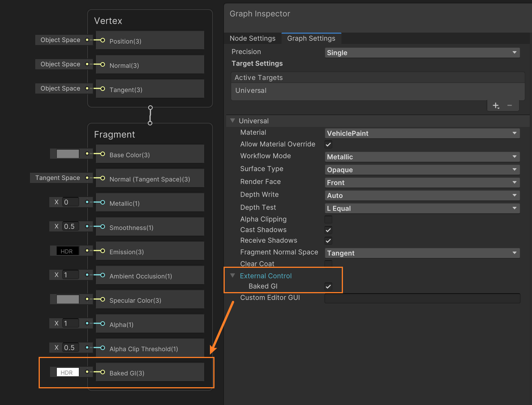
Task: Click the Base Color(3) port connector
Action: [x=102, y=154]
